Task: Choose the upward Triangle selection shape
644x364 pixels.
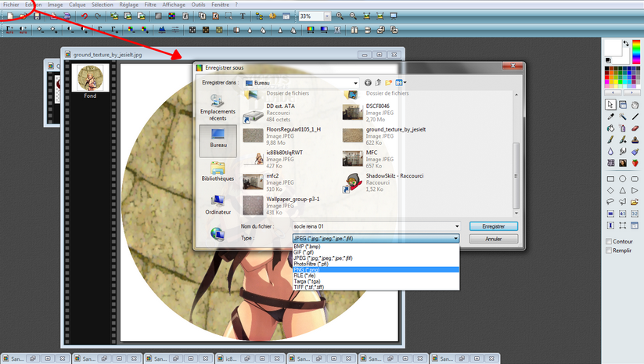Action: pyautogui.click(x=623, y=190)
